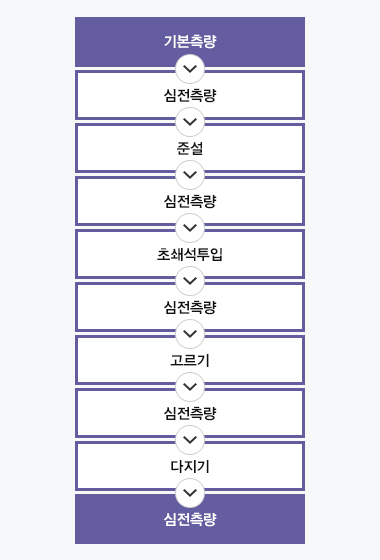Viewport: 380px width, 560px height.
Task: Click the final purple 심전측량 box
Action: [190, 519]
